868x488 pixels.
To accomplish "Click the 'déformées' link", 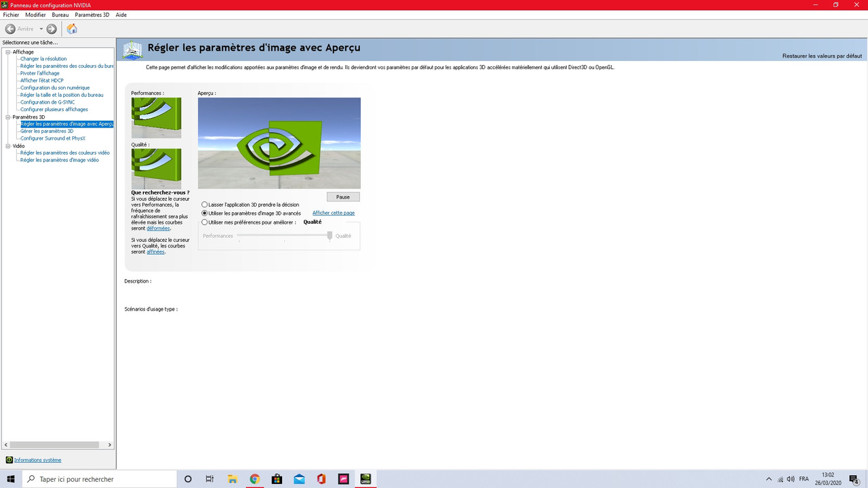I will [x=159, y=228].
